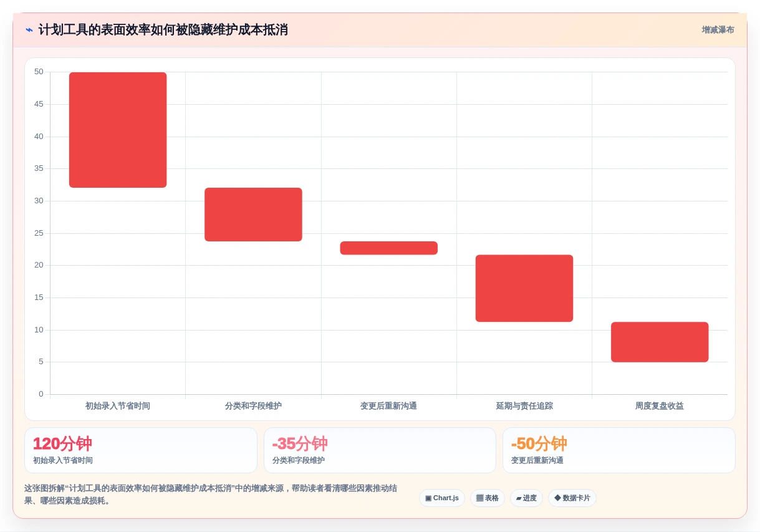This screenshot has height=532, width=760.
Task: Open the 120分钟 data card
Action: 141,450
